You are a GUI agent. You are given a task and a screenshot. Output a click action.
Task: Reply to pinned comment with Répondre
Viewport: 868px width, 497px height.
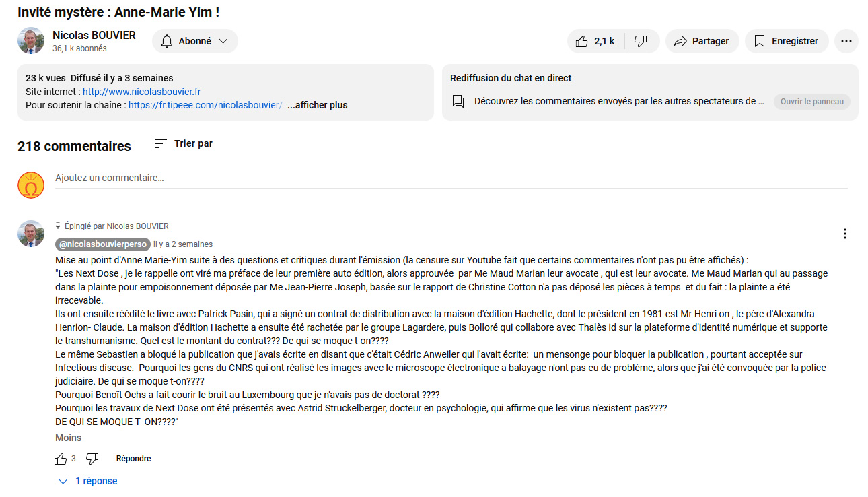tap(133, 459)
